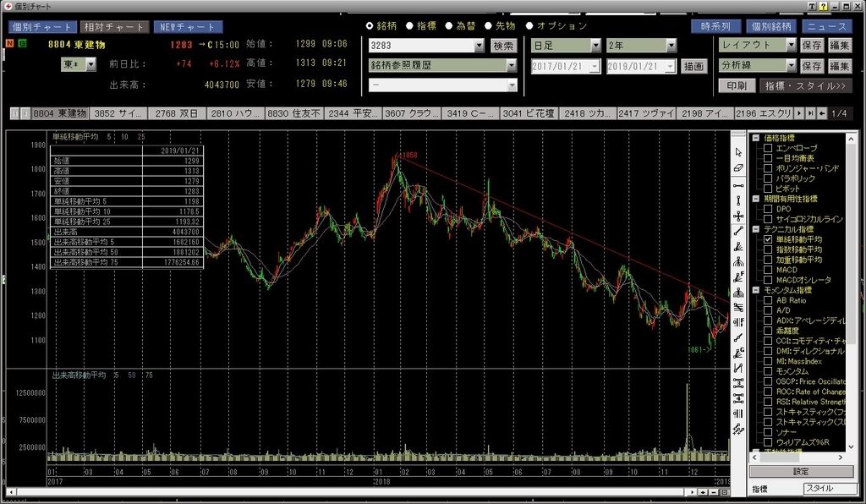This screenshot has width=866, height=504.
Task: Click the 印刷 print button
Action: [737, 85]
